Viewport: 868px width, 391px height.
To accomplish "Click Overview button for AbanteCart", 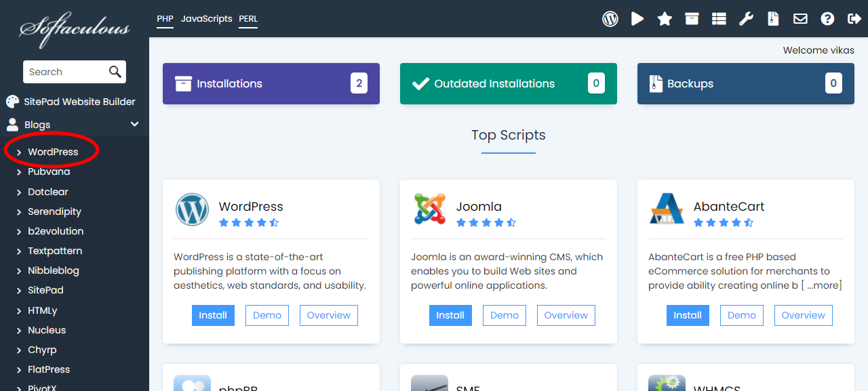I will click(x=803, y=315).
